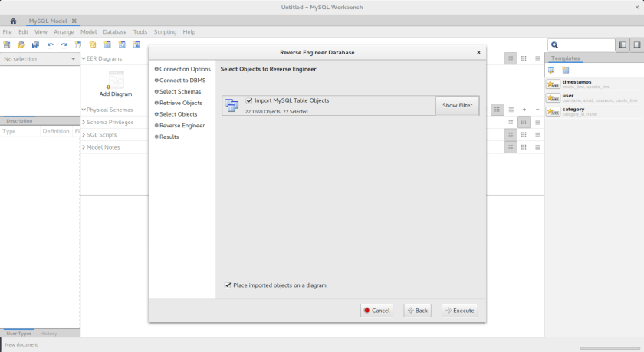Click the Open Model folder icon
Screen dimensions: 644x352
pos(21,44)
